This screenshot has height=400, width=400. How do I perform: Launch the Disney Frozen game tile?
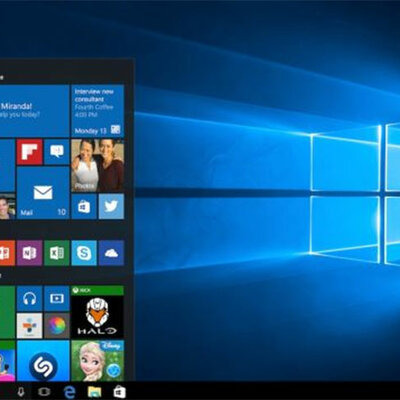coord(98,361)
